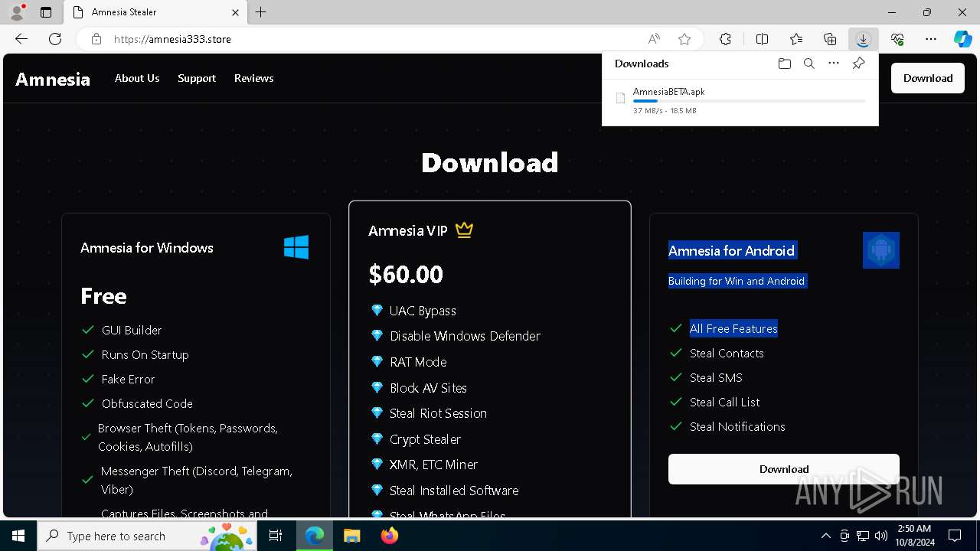Click the taskbar search box
The height and width of the screenshot is (551, 980).
point(147,536)
